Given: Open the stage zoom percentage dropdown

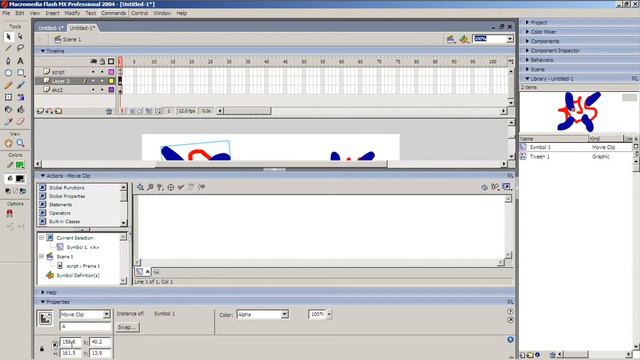Looking at the screenshot, I should [510, 39].
